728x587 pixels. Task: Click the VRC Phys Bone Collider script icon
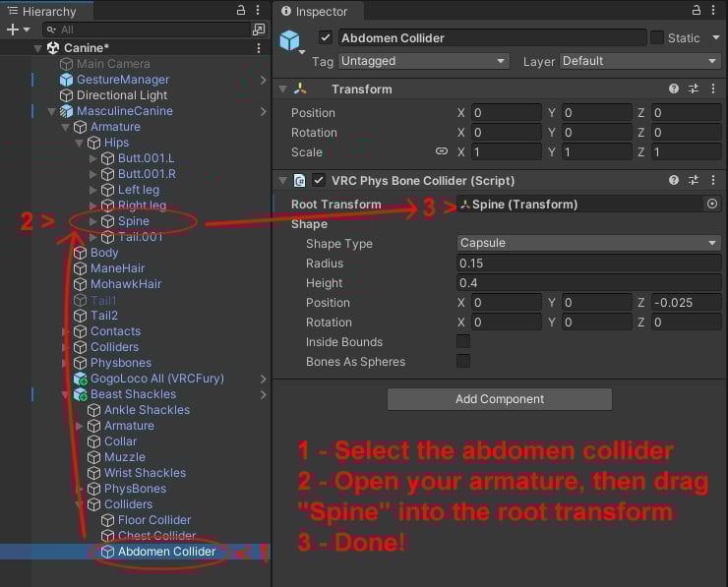[x=299, y=181]
